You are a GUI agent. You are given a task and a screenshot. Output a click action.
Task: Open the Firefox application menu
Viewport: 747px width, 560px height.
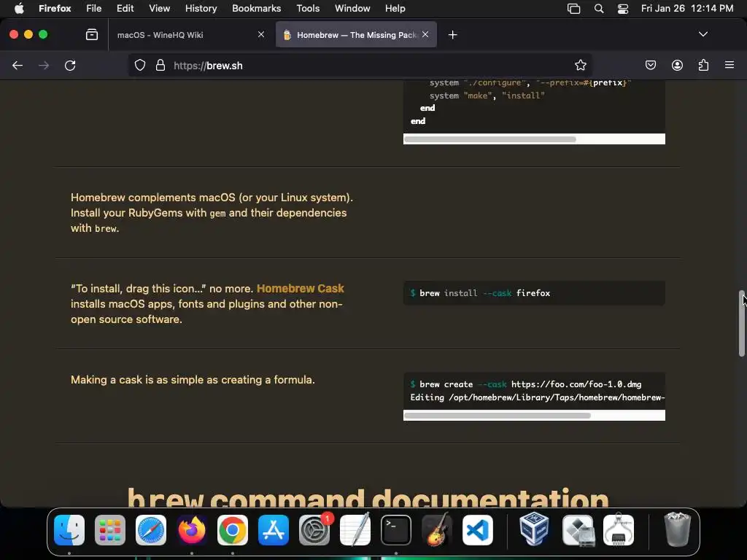[55, 9]
